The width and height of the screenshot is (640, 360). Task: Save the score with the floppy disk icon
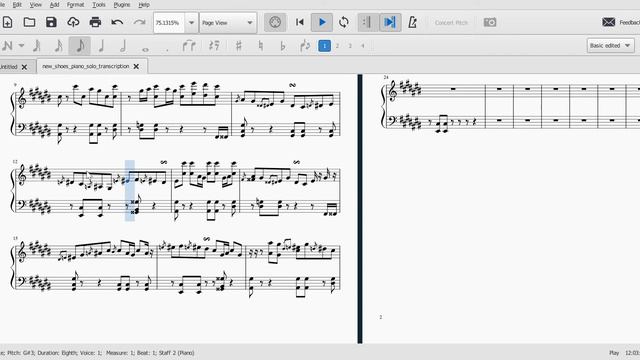51,22
